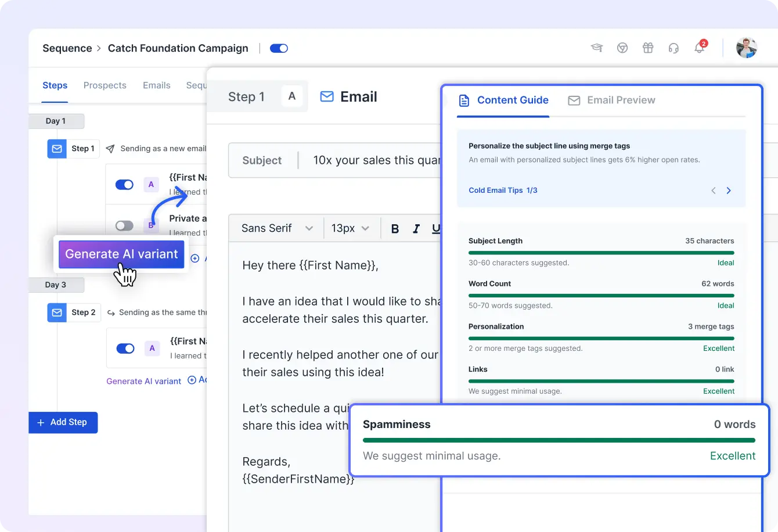Toggle Italic formatting in editor
The width and height of the screenshot is (778, 532).
pyautogui.click(x=416, y=229)
